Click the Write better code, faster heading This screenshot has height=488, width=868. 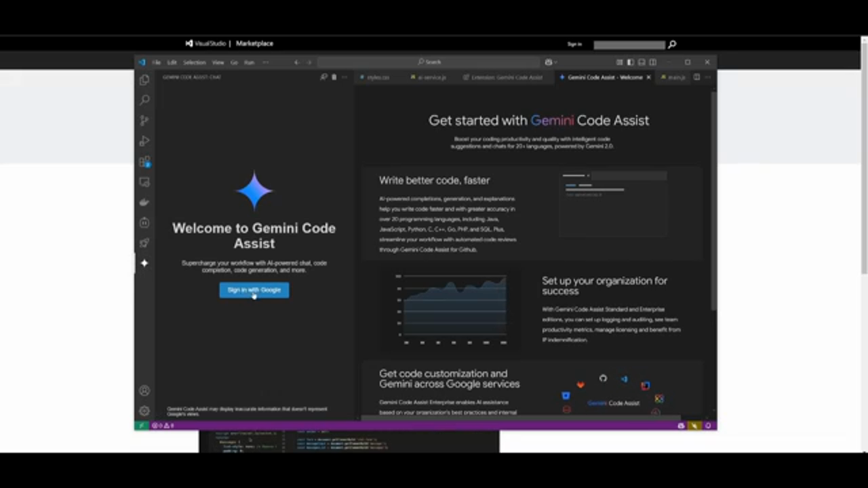[x=434, y=180]
